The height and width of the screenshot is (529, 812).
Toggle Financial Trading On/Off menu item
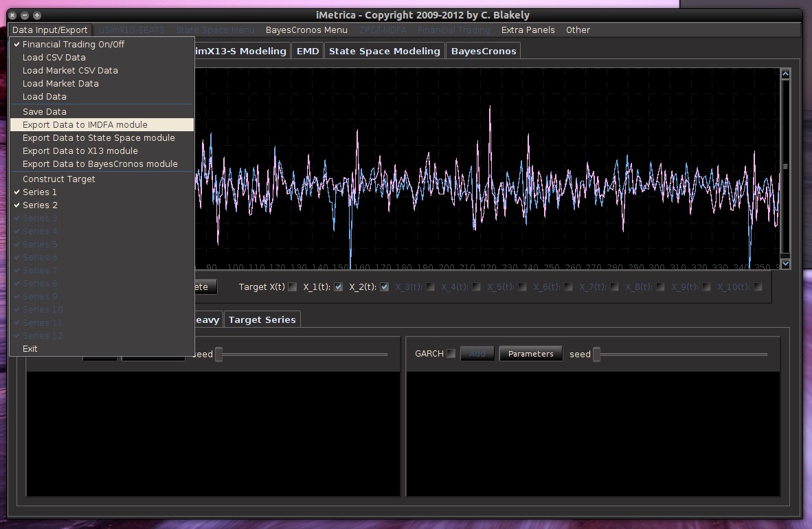click(73, 45)
